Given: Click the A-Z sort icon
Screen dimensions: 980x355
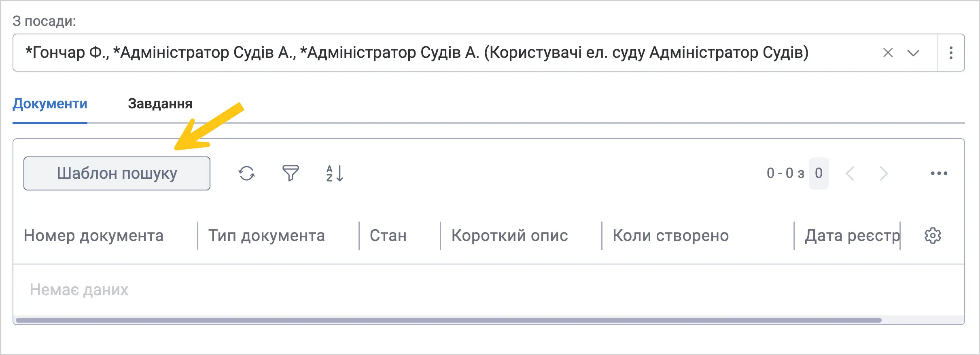Looking at the screenshot, I should (x=335, y=173).
